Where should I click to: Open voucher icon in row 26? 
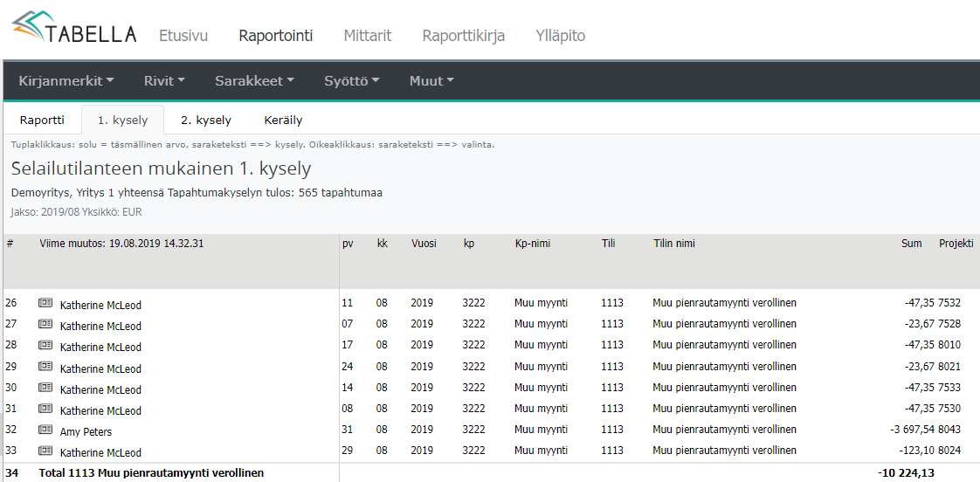(45, 304)
